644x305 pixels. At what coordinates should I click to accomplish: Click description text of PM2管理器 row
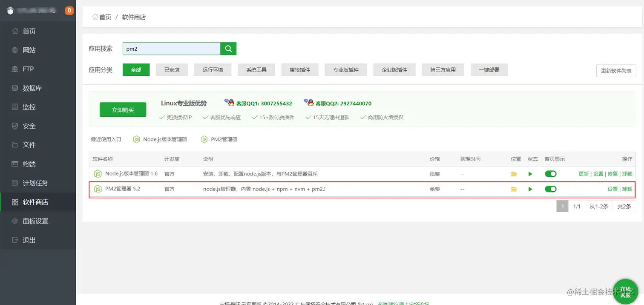[x=264, y=189]
